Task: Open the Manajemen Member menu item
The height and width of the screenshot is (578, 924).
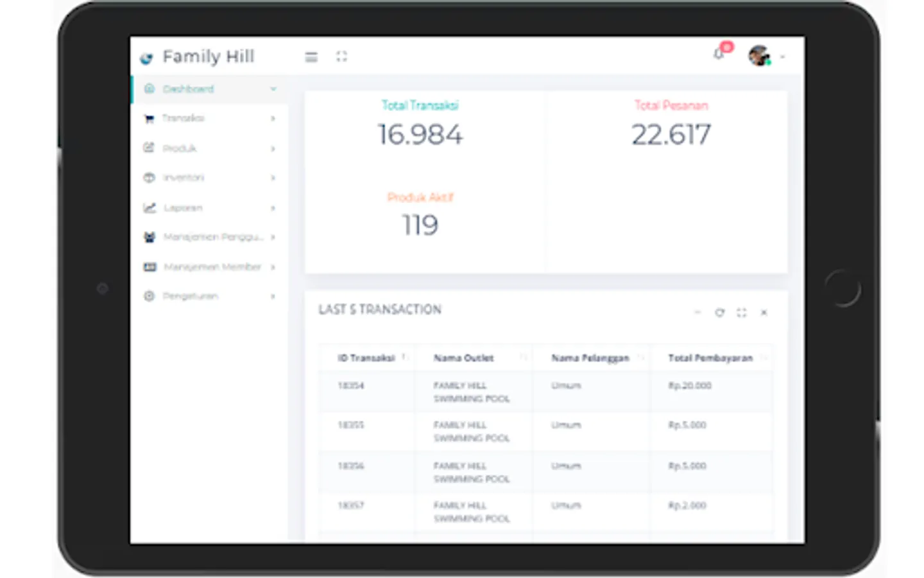Action: [210, 267]
